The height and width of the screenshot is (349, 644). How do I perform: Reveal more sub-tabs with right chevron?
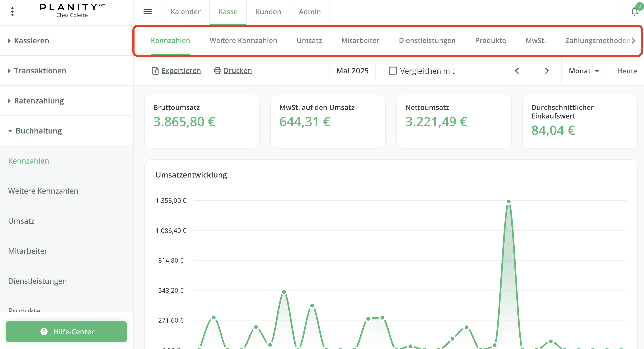[x=633, y=41]
